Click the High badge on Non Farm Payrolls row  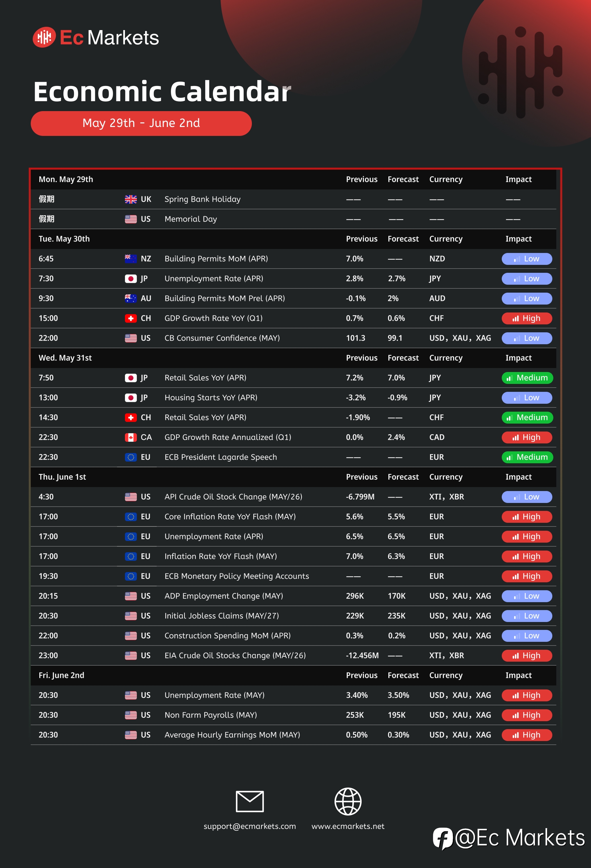pyautogui.click(x=527, y=715)
